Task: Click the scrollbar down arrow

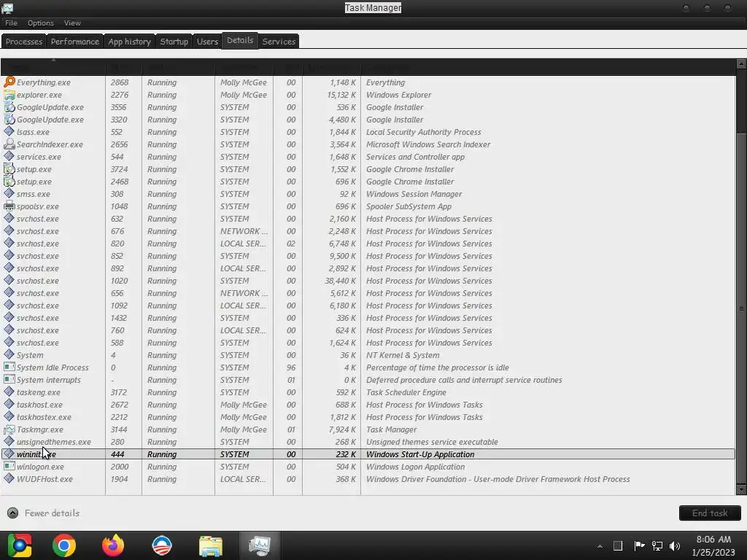Action: [x=741, y=489]
